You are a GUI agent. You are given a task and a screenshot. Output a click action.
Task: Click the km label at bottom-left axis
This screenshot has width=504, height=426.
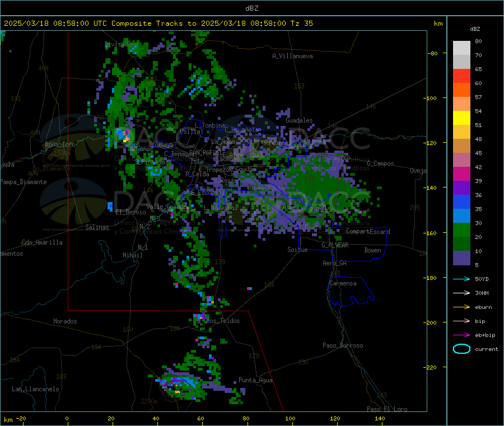pos(8,420)
